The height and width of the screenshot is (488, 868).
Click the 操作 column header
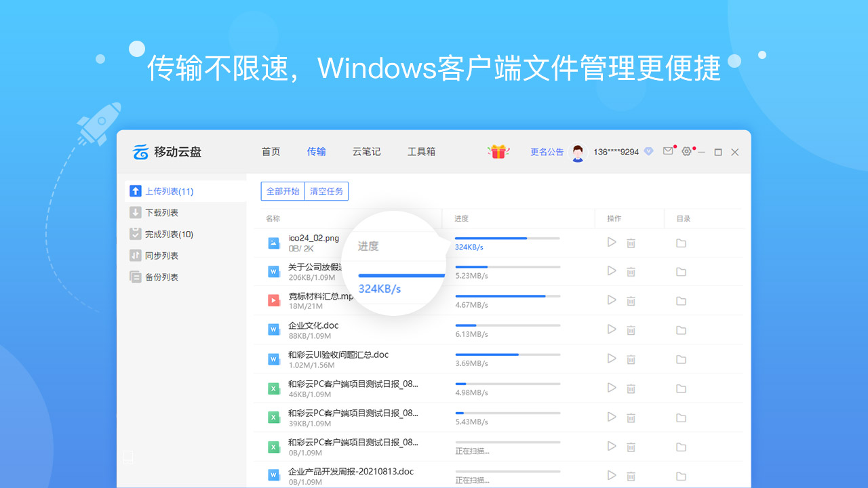pyautogui.click(x=614, y=218)
